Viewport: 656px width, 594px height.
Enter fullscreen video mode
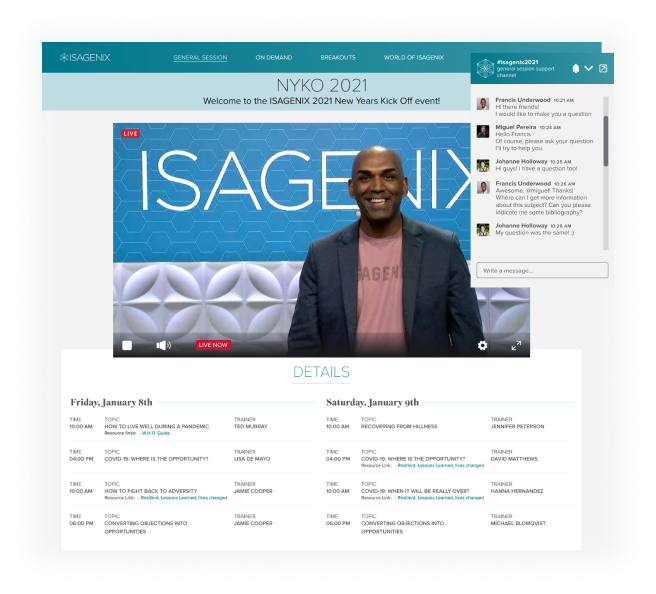[x=516, y=346]
